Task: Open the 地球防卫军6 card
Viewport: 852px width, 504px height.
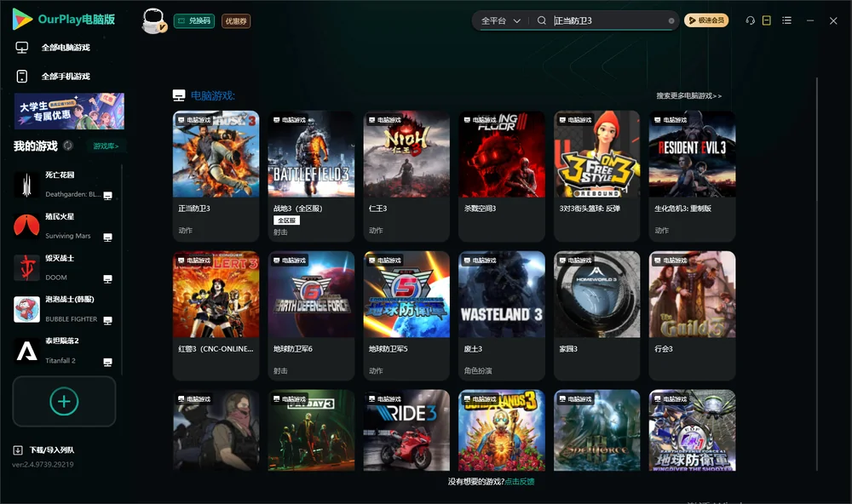Action: click(311, 316)
